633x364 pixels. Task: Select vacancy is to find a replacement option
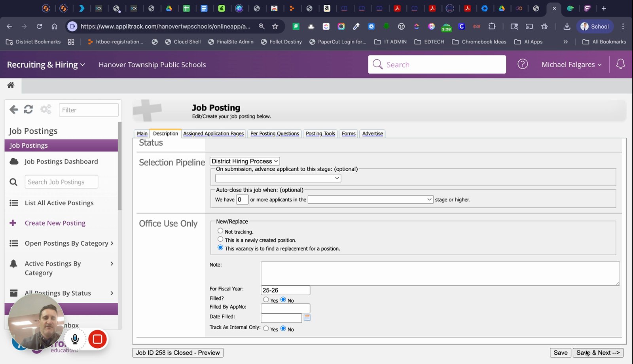[x=220, y=247]
